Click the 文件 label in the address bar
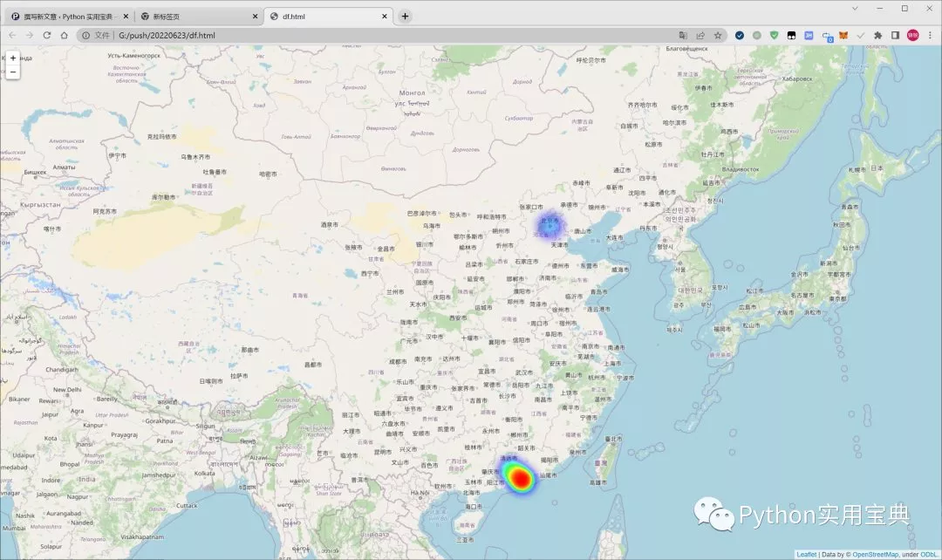 click(x=102, y=36)
